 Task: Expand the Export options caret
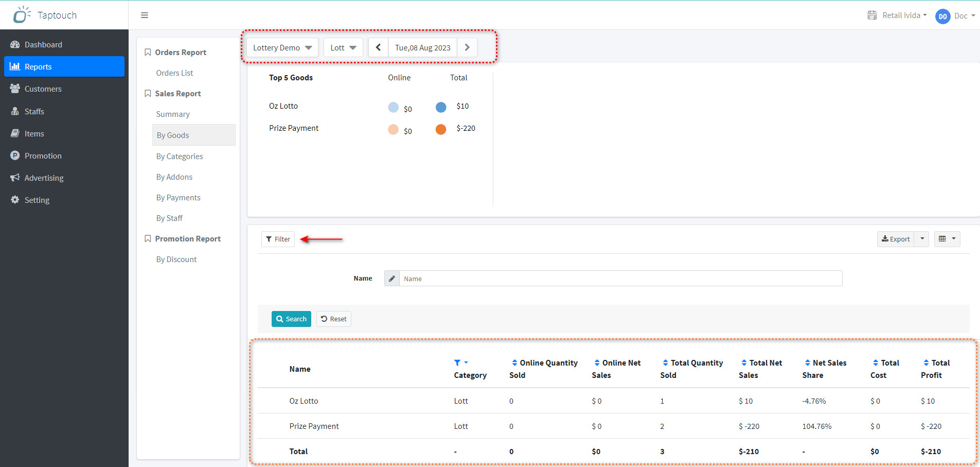pyautogui.click(x=922, y=239)
